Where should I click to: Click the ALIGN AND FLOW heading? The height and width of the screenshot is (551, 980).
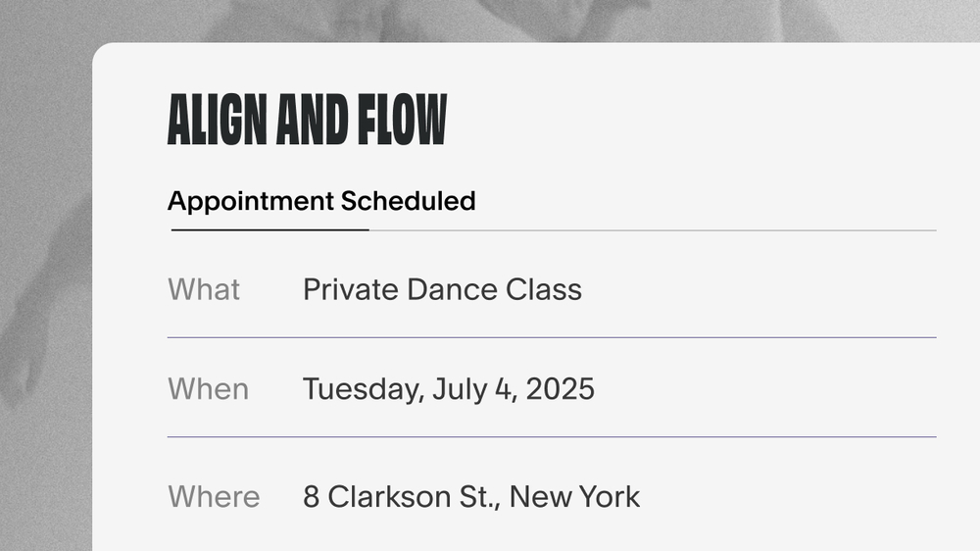[x=307, y=120]
